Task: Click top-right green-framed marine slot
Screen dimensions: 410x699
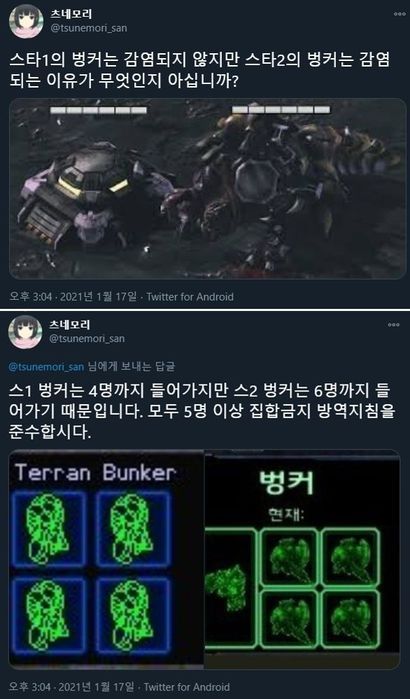Action: click(x=351, y=557)
